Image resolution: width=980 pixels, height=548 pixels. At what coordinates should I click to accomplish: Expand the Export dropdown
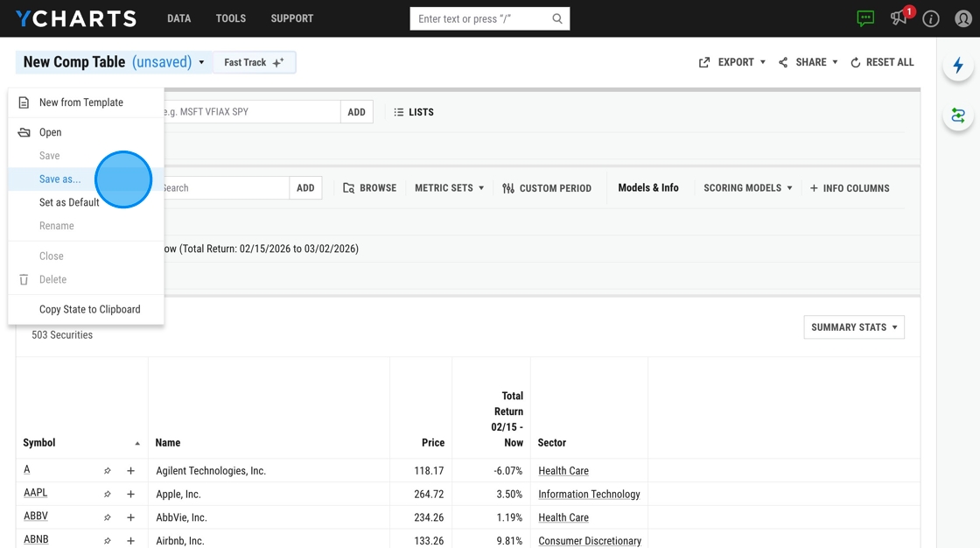pyautogui.click(x=731, y=62)
